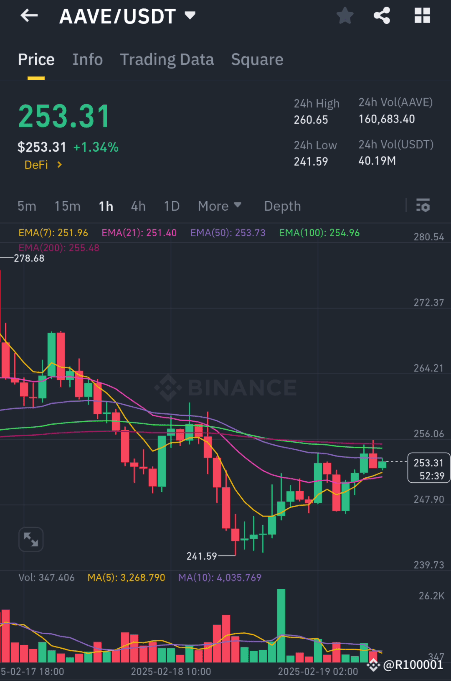
Task: Expand the More timeframes dropdown
Action: 219,206
